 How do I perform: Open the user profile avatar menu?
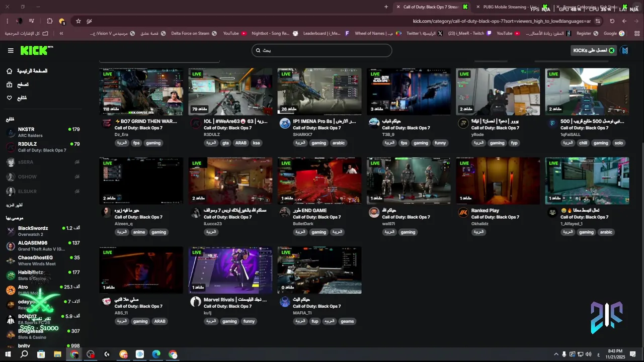624,50
